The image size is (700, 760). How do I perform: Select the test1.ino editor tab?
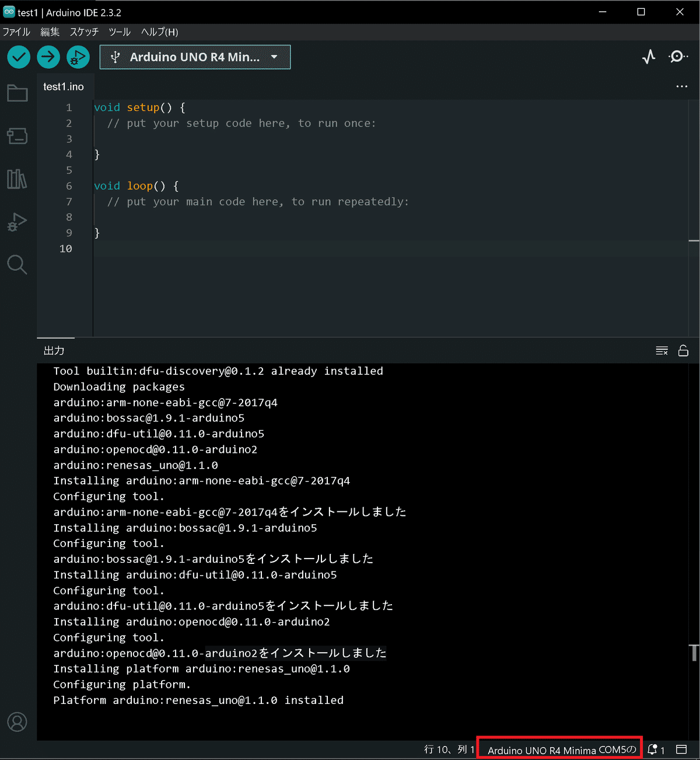64,86
